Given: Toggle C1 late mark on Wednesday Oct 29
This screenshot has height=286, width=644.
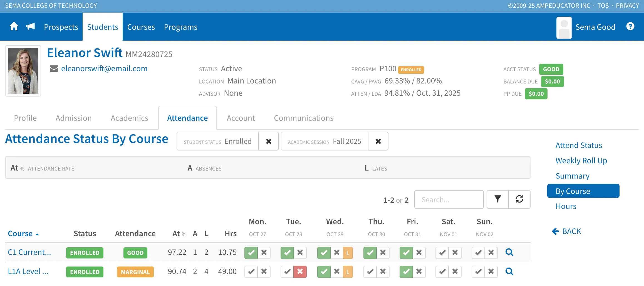Looking at the screenshot, I should [x=348, y=253].
